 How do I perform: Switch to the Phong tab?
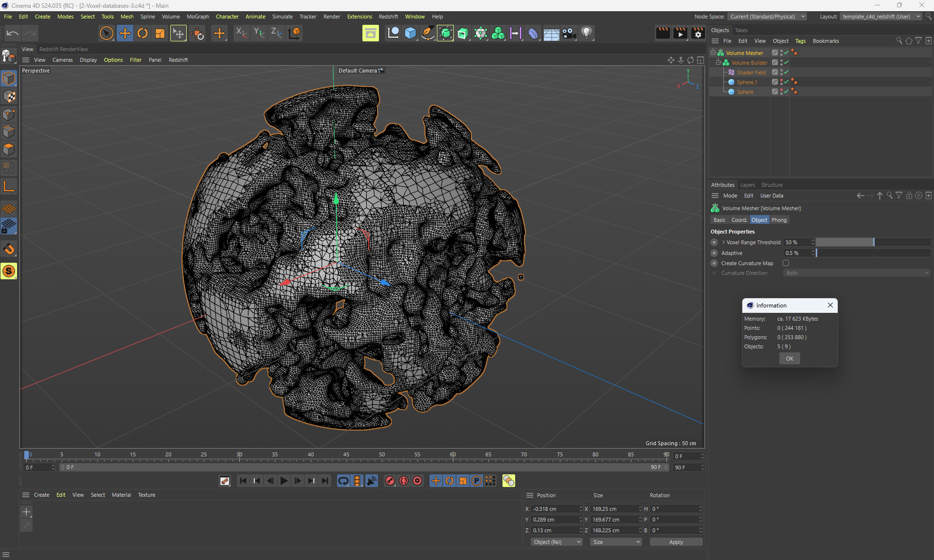click(779, 220)
